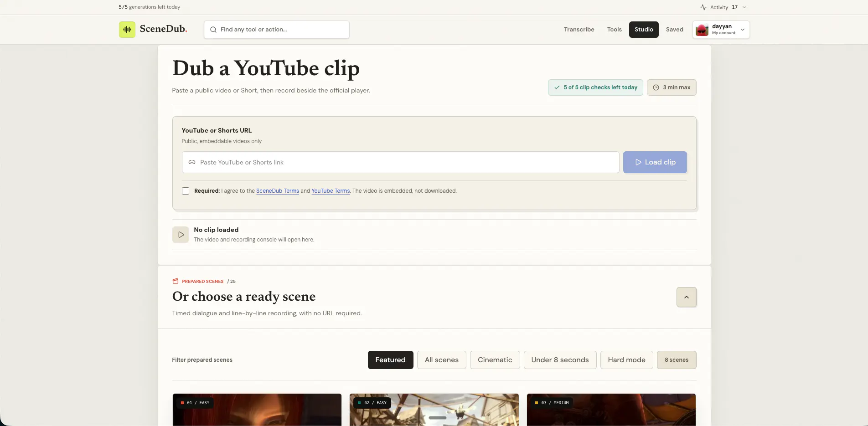Select the Featured scene filter
Viewport: 868px width, 426px height.
coord(391,360)
